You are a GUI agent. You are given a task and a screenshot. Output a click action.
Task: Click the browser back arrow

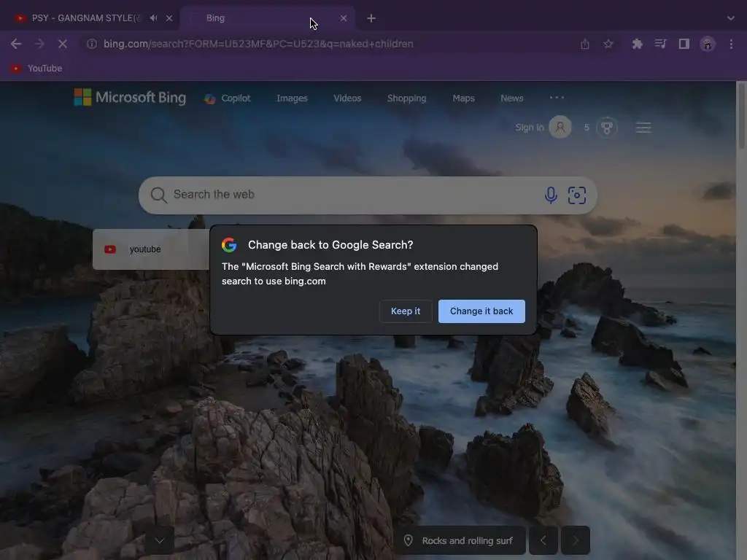click(x=16, y=44)
